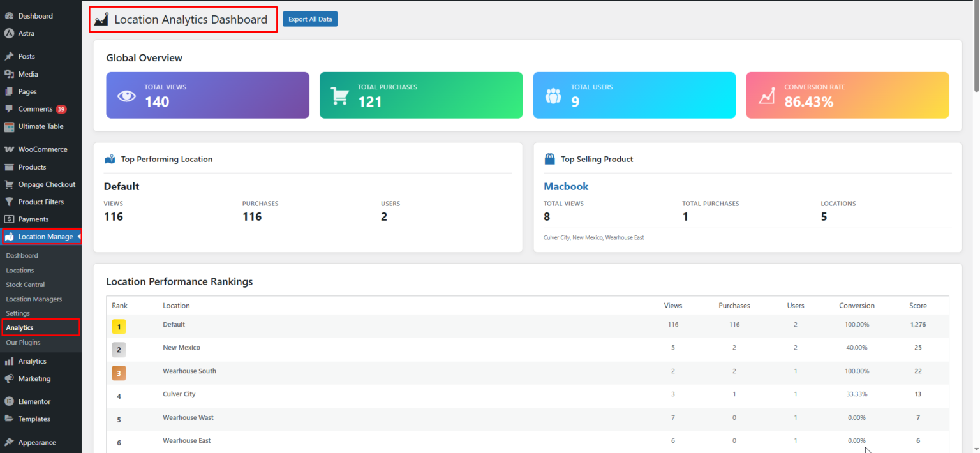Open the Our Plugins submenu item
The height and width of the screenshot is (453, 980).
click(x=22, y=343)
